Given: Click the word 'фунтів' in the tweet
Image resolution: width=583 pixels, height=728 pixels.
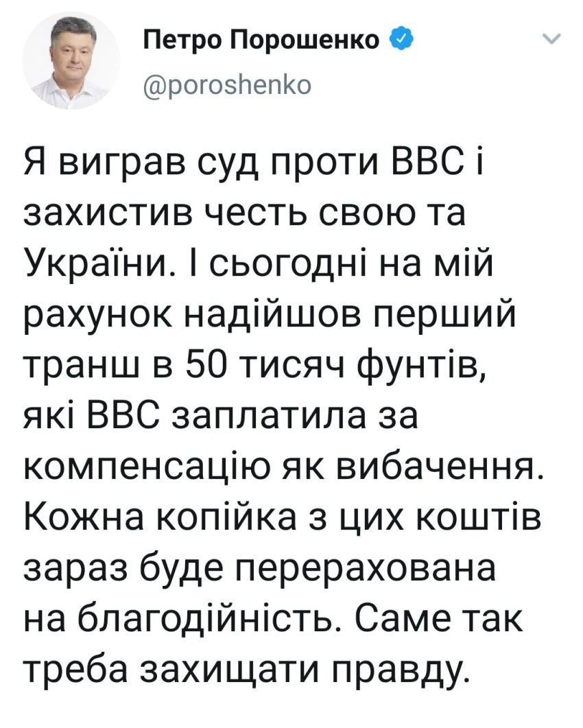Looking at the screenshot, I should click(421, 370).
